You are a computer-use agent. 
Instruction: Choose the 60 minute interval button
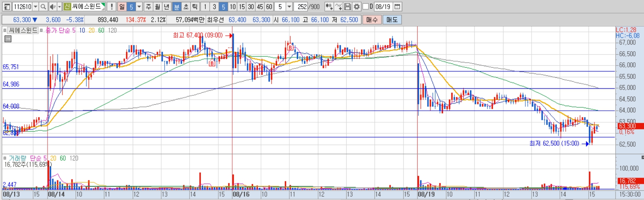269,7
